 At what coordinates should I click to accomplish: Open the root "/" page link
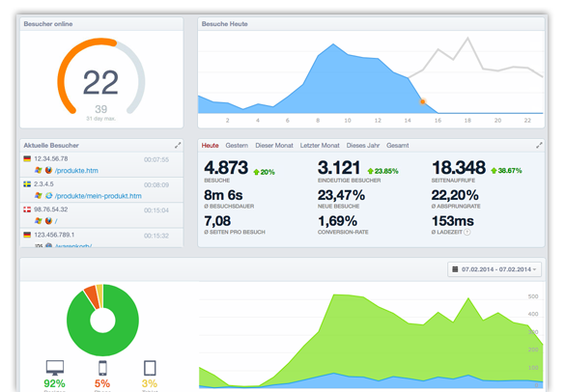[x=56, y=221]
